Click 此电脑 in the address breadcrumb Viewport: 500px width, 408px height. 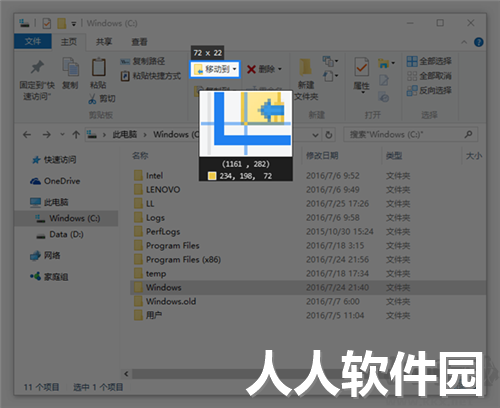(x=125, y=135)
